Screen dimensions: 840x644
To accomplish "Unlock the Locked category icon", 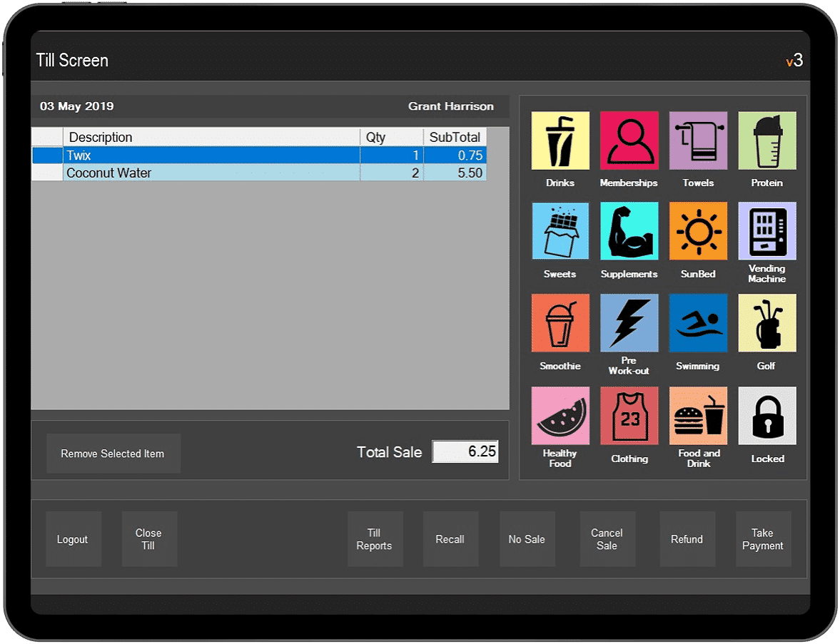I will click(766, 416).
